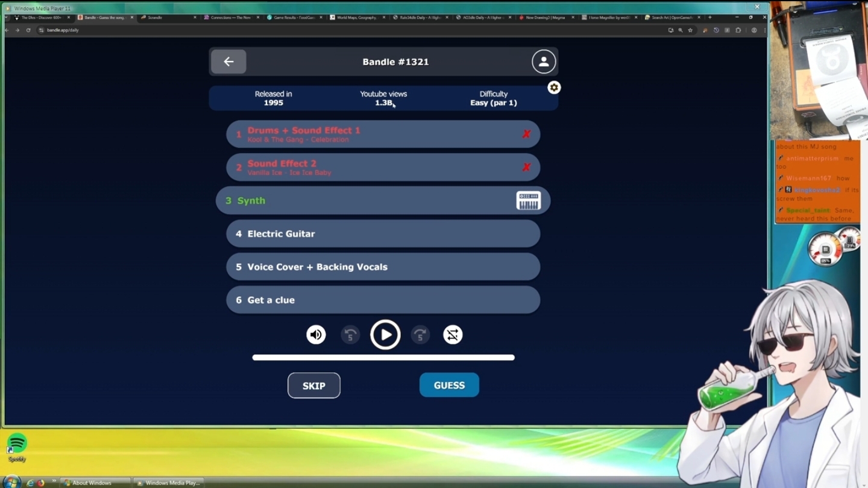Click the Released in 1995 info

(x=273, y=98)
